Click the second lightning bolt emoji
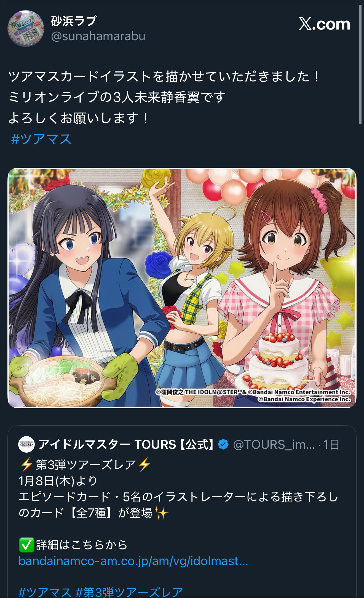Image resolution: width=364 pixels, height=598 pixels. pyautogui.click(x=144, y=465)
